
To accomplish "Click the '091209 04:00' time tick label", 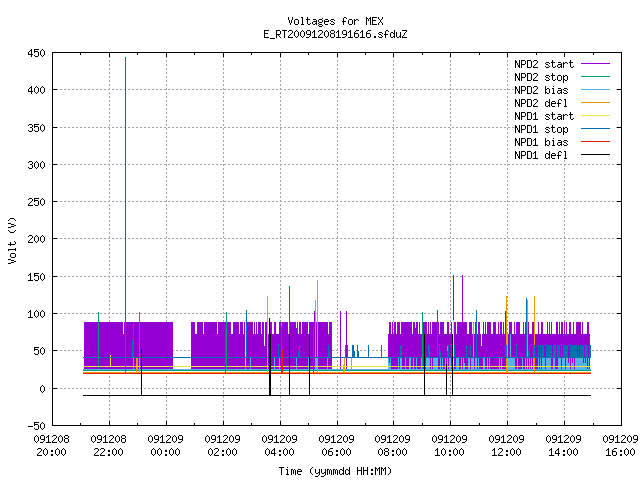I will [279, 446].
